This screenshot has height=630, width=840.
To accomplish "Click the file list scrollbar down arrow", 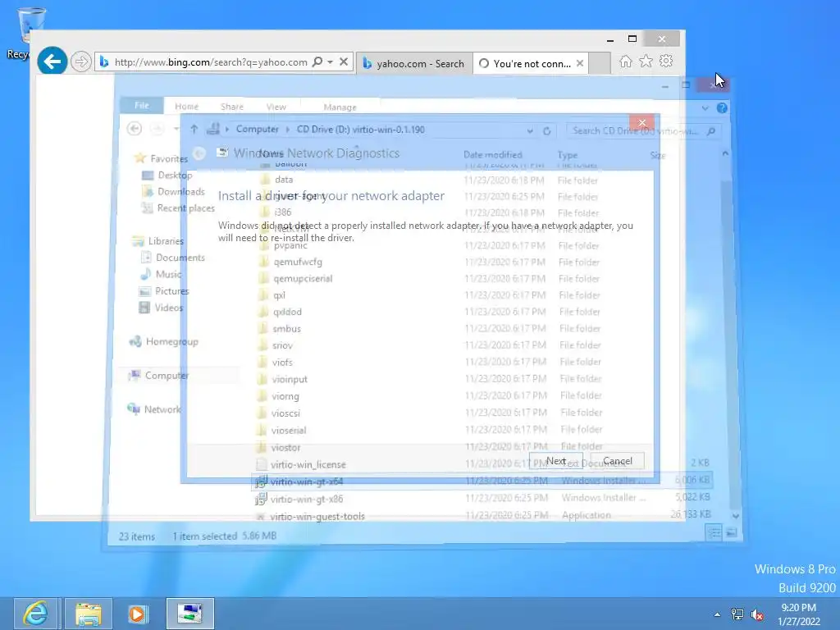I will pos(736,516).
